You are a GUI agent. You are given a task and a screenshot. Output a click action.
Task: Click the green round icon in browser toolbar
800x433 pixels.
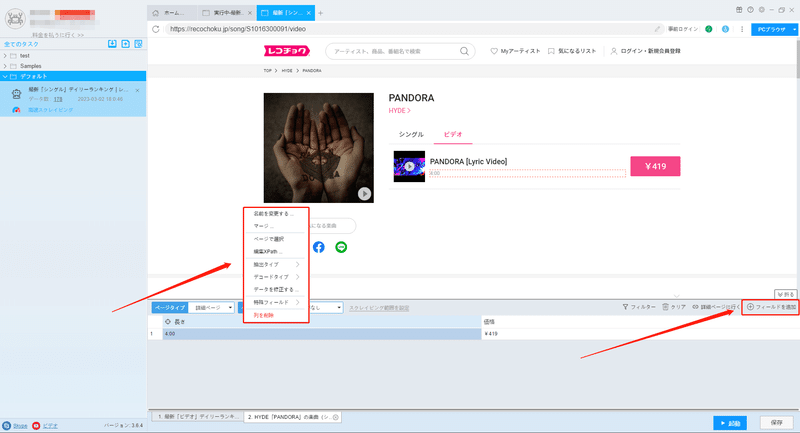coord(708,29)
